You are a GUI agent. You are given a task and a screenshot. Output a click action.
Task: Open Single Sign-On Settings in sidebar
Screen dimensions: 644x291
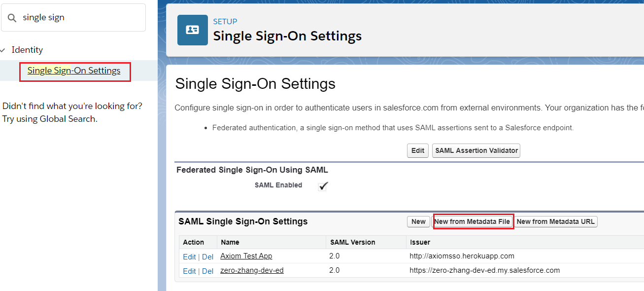[x=74, y=71]
